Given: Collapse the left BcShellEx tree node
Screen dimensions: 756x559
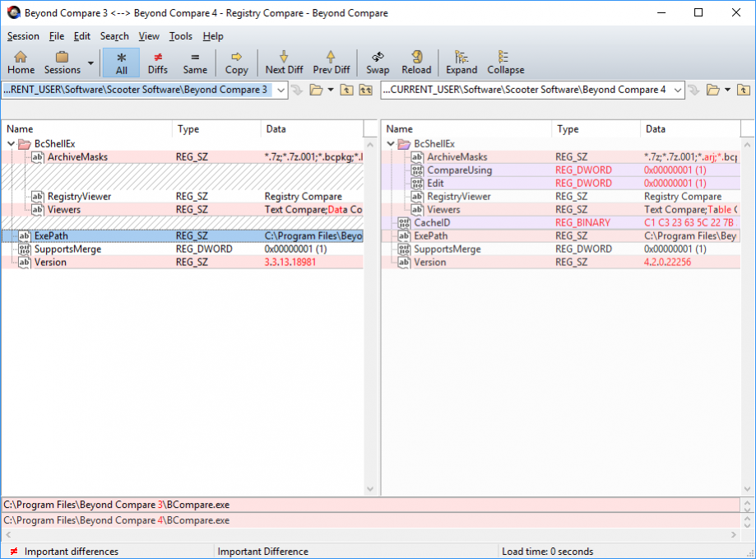Looking at the screenshot, I should point(10,144).
